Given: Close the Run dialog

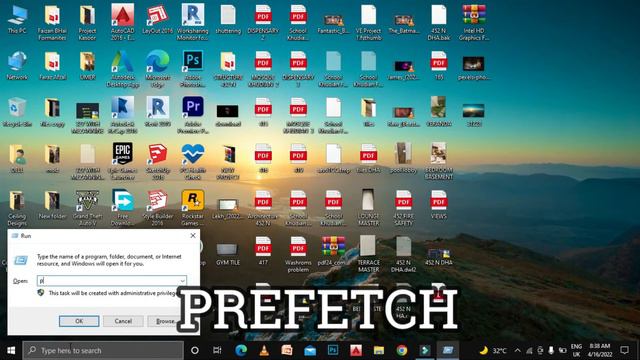Looking at the screenshot, I should 193,236.
